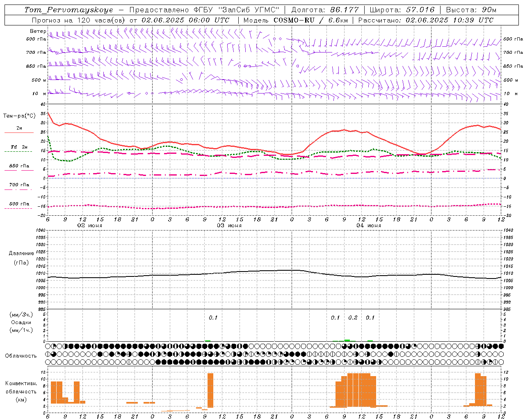Select the 'Прогноз на 120 часа(ов)' header text
This screenshot has height=420, width=525.
point(79,20)
